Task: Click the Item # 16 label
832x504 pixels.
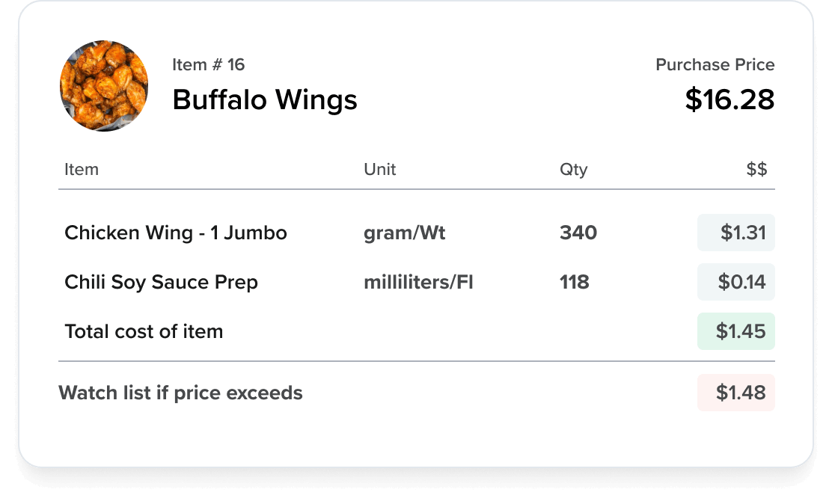Action: (x=208, y=65)
